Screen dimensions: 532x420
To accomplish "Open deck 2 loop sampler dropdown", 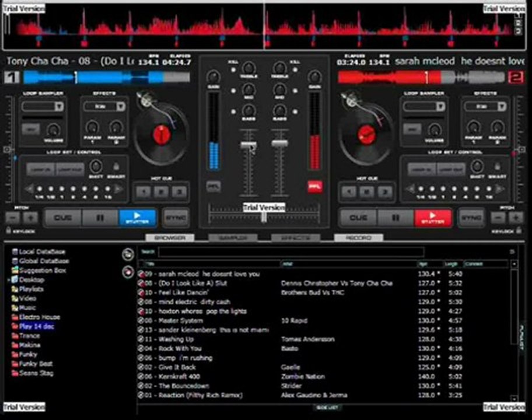I will [440, 107].
